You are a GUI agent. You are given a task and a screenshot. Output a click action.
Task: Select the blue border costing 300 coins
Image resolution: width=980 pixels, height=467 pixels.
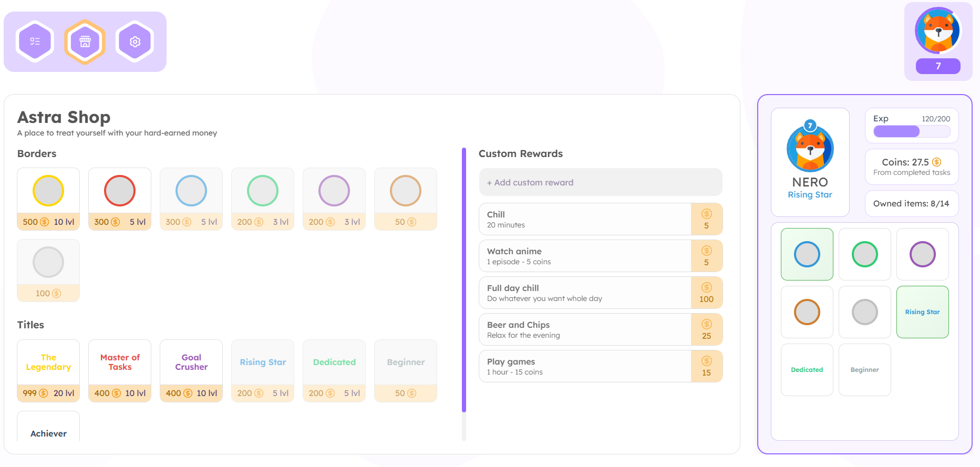[191, 199]
